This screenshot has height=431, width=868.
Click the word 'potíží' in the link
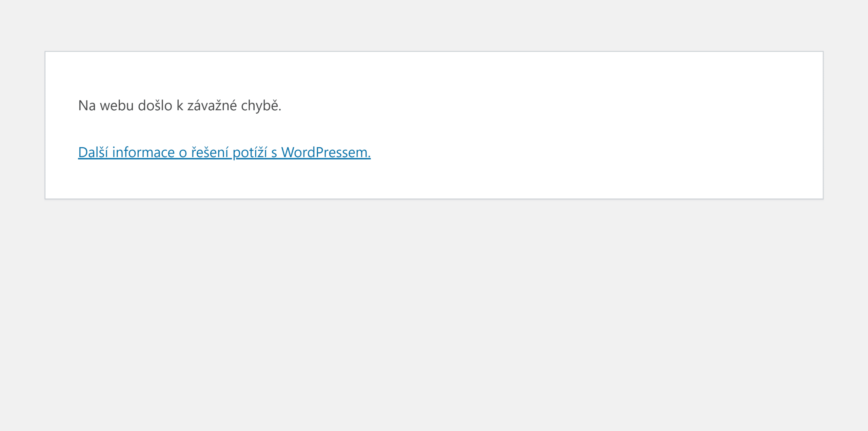[251, 153]
